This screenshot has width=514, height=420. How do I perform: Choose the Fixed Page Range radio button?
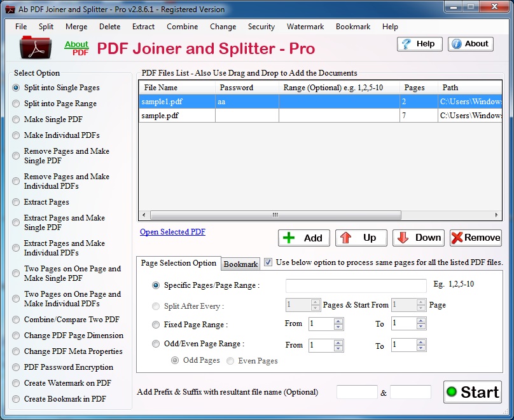click(x=156, y=325)
